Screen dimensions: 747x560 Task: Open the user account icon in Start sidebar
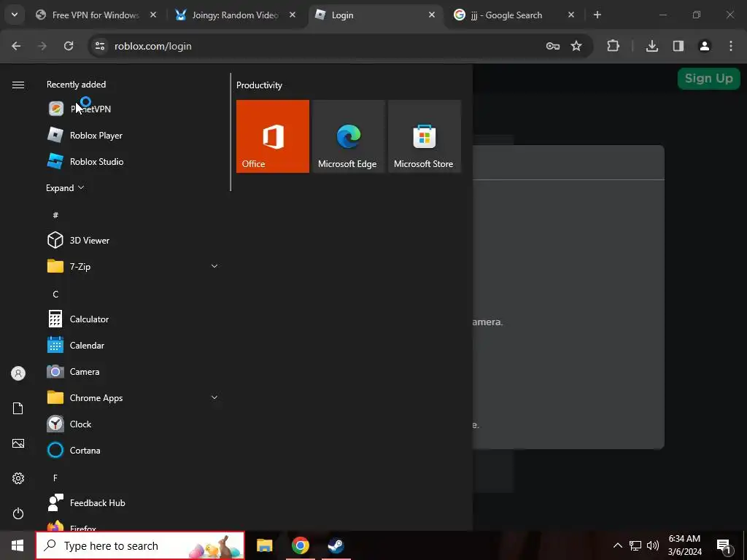(18, 373)
